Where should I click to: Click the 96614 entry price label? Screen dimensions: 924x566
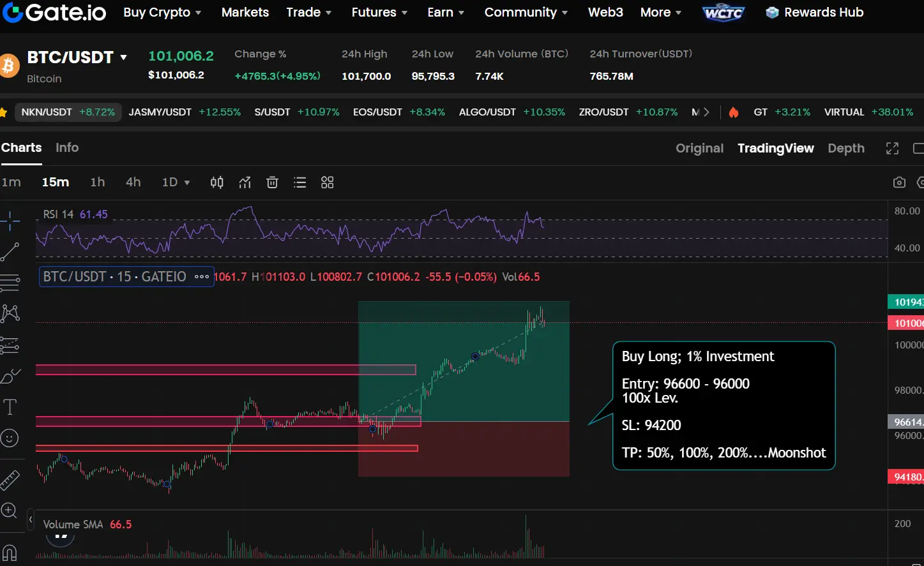(905, 422)
